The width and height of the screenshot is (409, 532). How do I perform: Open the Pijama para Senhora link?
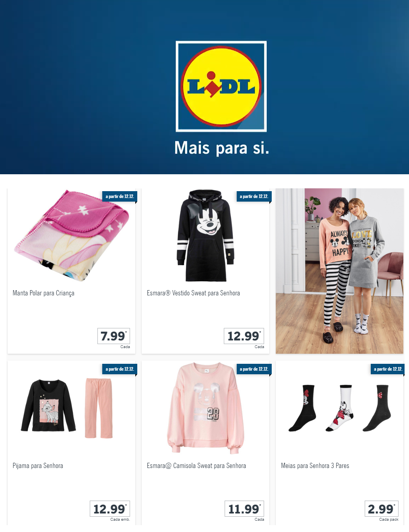(38, 466)
